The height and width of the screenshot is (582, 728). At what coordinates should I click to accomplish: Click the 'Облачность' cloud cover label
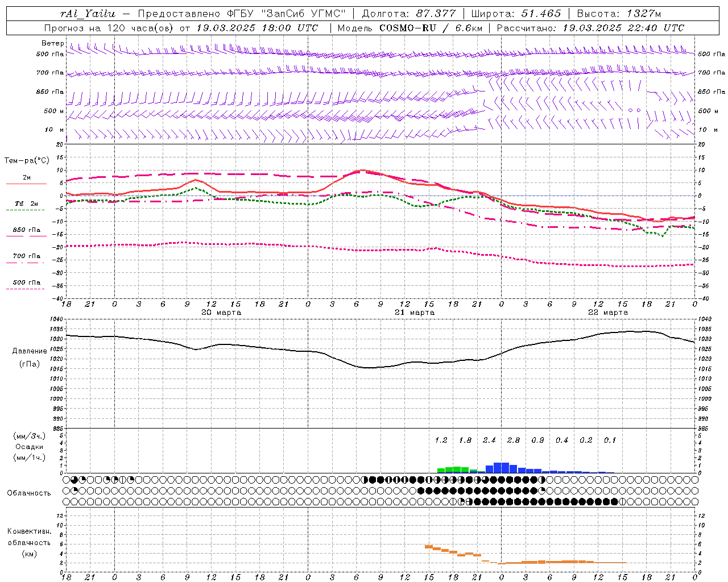pos(29,493)
